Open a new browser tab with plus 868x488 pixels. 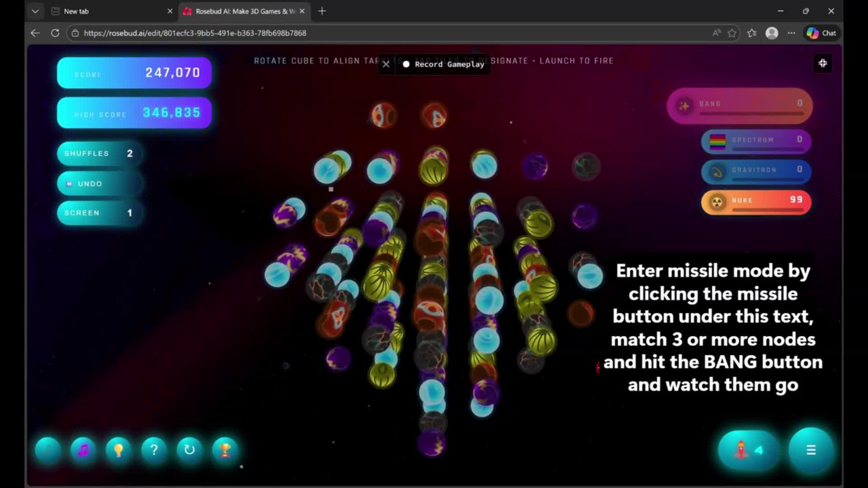(x=322, y=11)
